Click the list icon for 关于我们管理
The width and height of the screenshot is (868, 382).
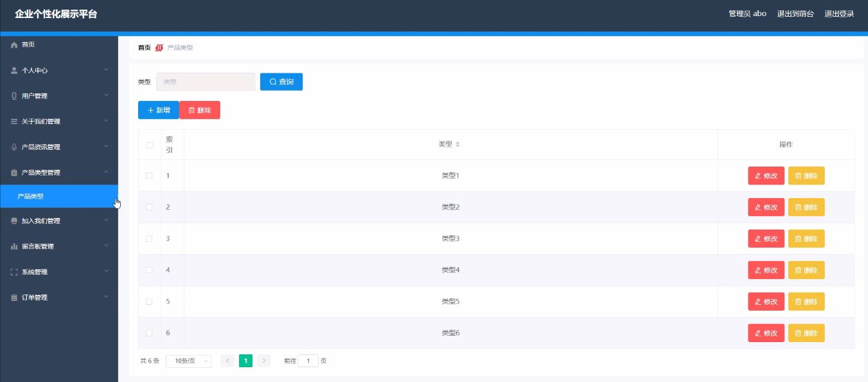(14, 122)
